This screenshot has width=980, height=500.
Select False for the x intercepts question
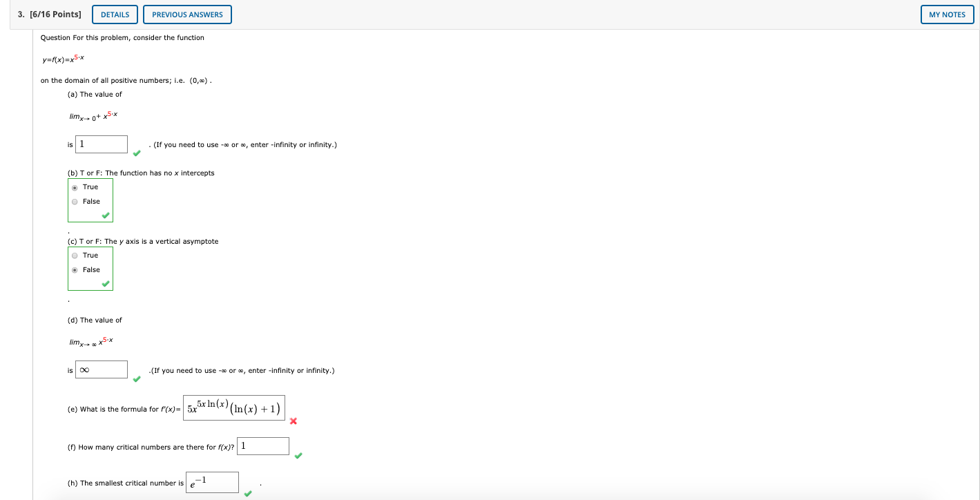point(74,201)
